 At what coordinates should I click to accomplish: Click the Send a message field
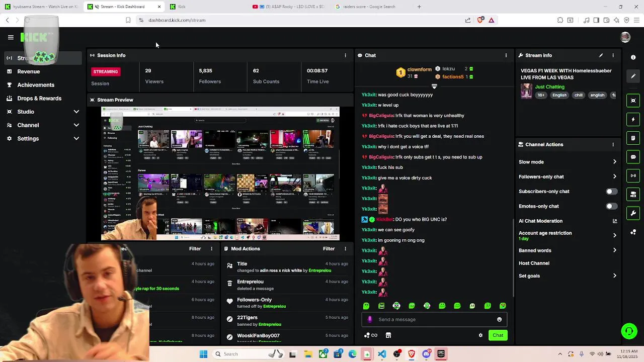tap(434, 319)
